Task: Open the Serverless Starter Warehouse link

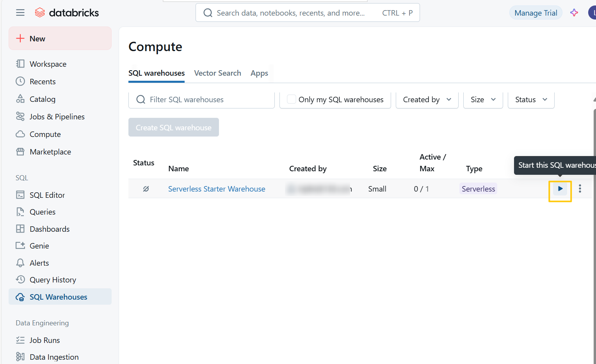Action: 217,189
